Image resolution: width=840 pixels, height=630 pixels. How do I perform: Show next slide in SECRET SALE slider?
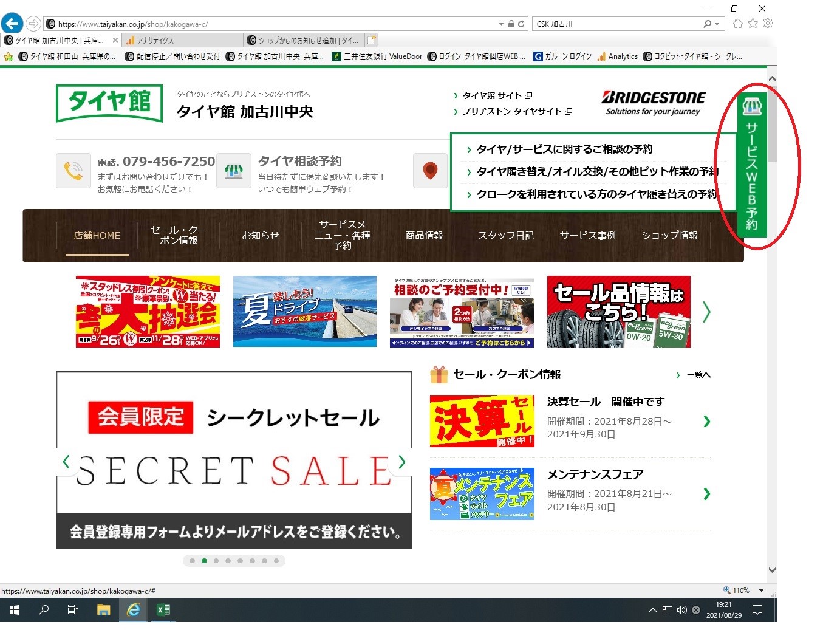click(401, 462)
